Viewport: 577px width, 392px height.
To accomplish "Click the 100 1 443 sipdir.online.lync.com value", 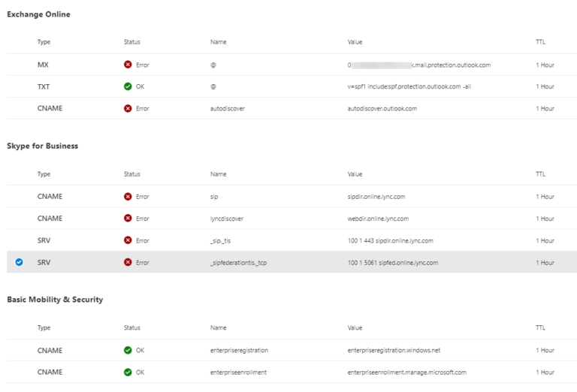I will click(x=391, y=241).
